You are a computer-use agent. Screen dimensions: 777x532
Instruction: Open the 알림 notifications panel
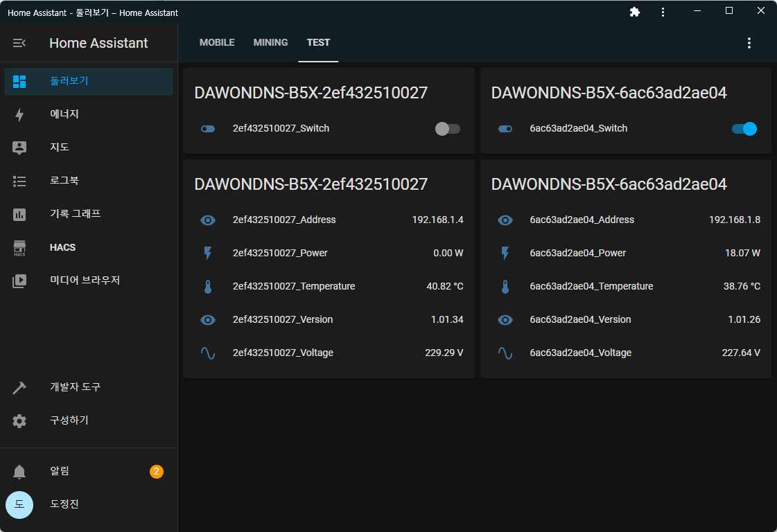click(89, 471)
